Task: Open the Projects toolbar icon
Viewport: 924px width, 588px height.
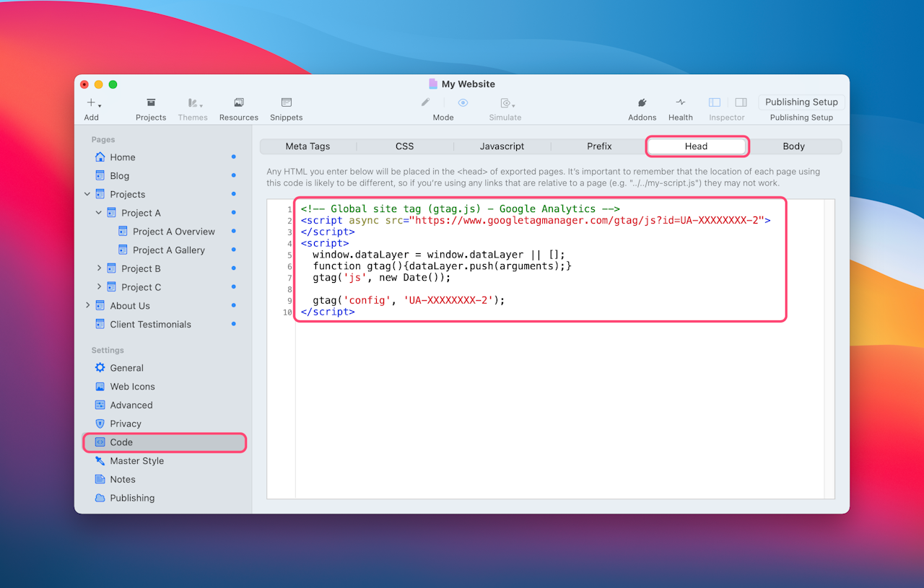Action: click(151, 103)
